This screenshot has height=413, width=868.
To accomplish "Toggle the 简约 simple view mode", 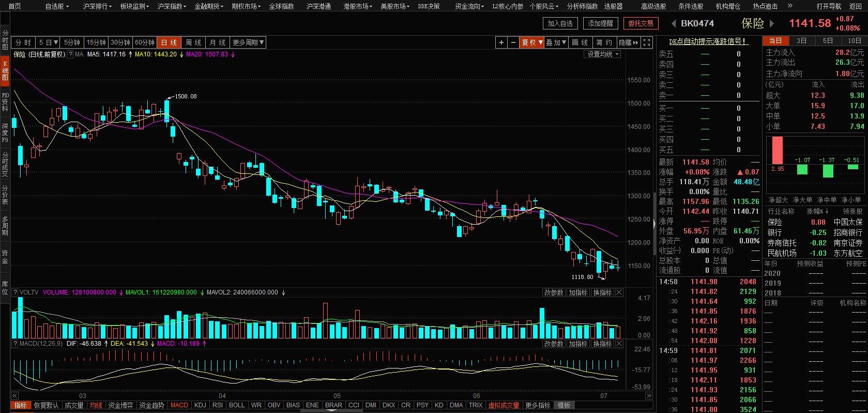I will point(604,42).
